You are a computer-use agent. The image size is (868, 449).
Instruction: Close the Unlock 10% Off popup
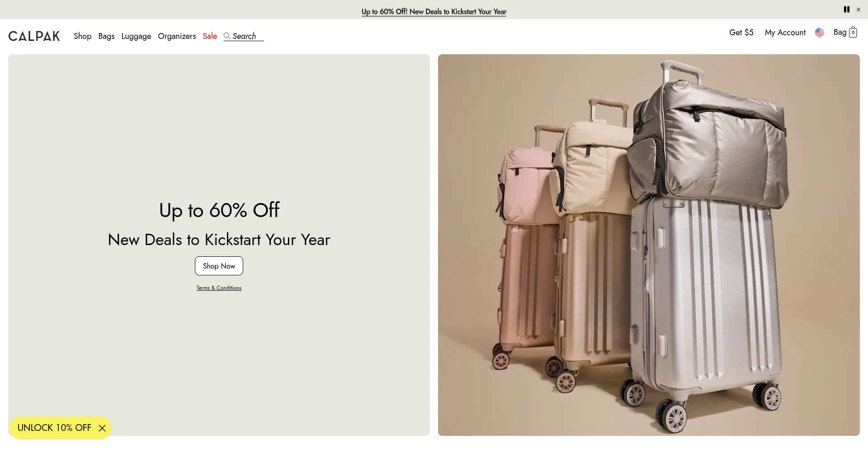click(102, 428)
